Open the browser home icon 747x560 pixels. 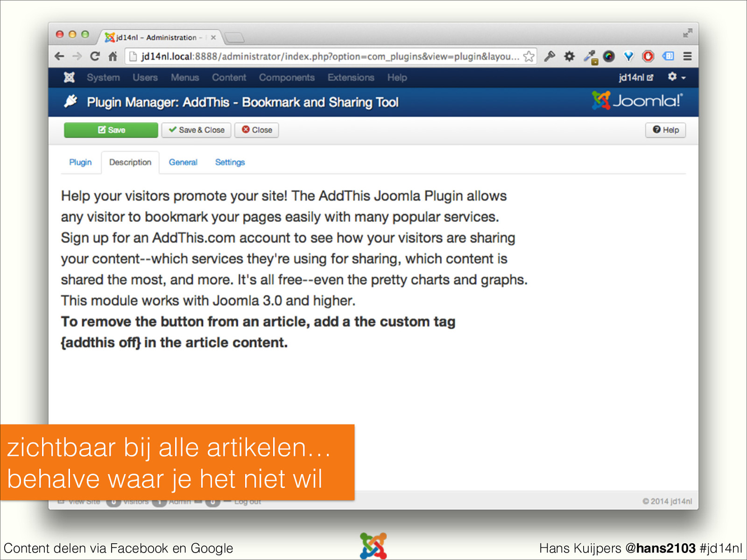[x=113, y=56]
